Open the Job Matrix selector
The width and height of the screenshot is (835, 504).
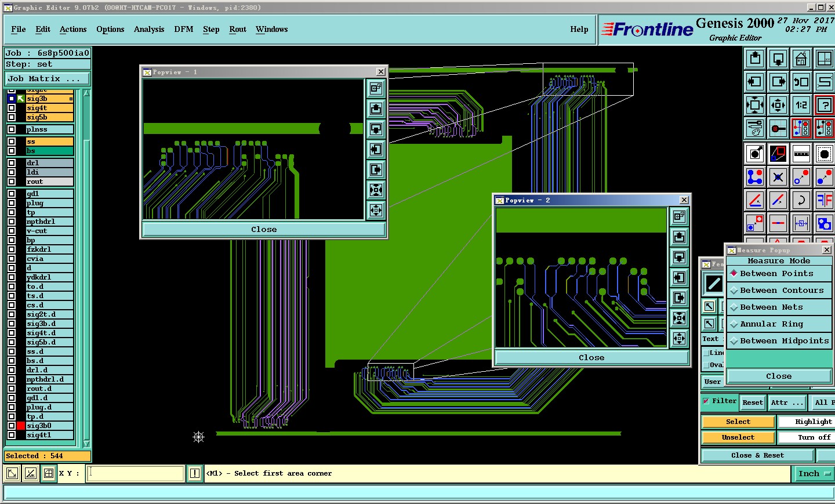(48, 79)
